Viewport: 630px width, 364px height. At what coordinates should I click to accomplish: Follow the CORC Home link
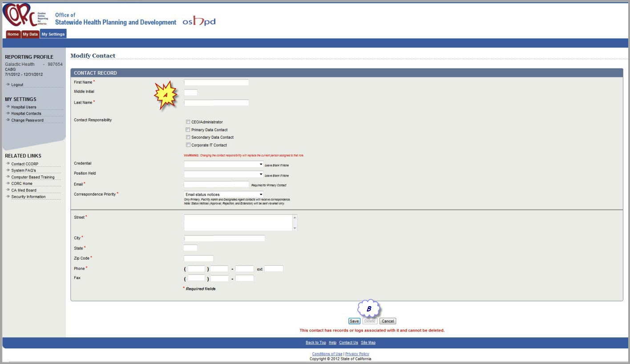click(22, 184)
